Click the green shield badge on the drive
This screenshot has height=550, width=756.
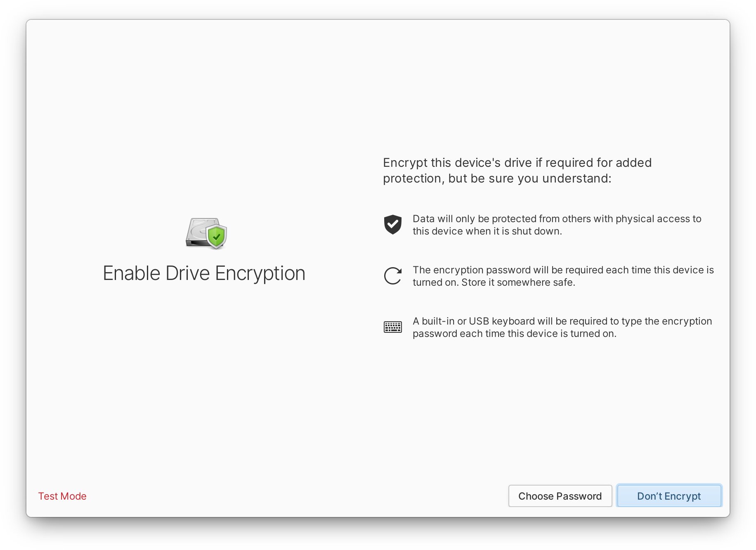(x=217, y=237)
